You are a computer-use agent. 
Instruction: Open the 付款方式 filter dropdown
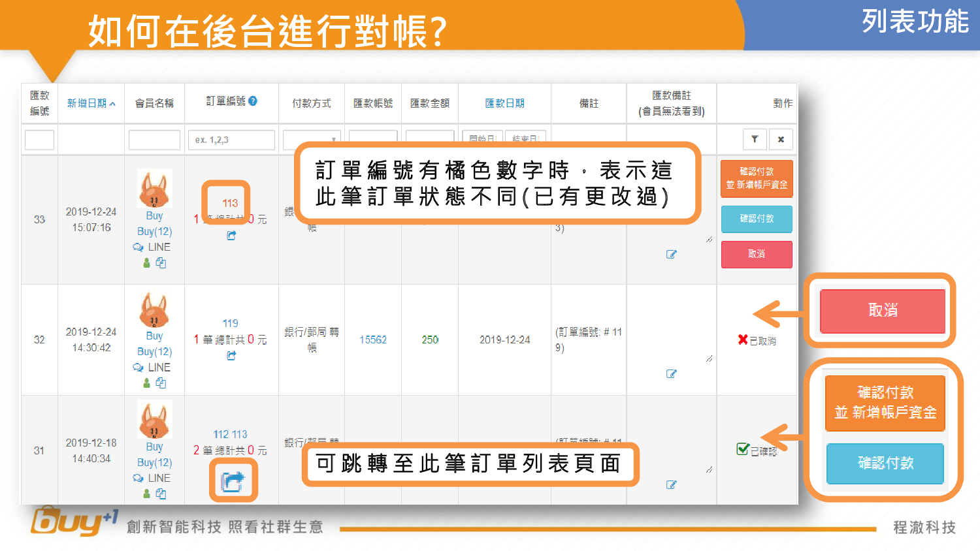point(312,140)
